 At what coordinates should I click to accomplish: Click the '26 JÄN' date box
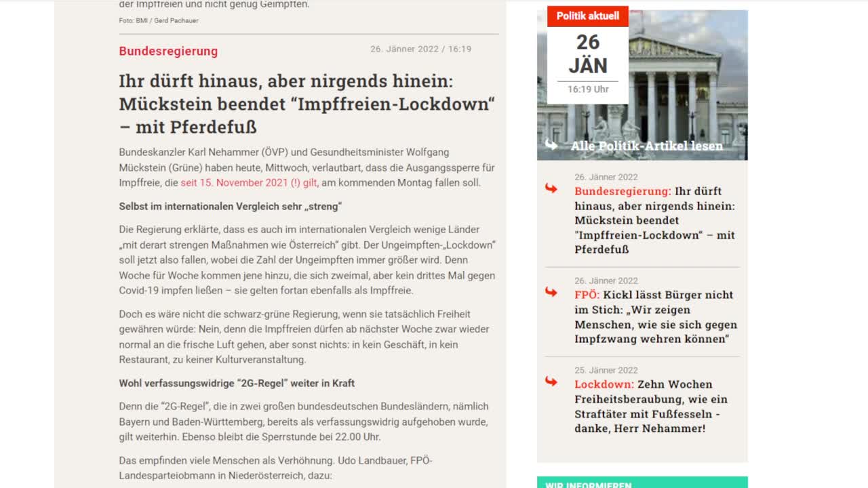click(588, 54)
